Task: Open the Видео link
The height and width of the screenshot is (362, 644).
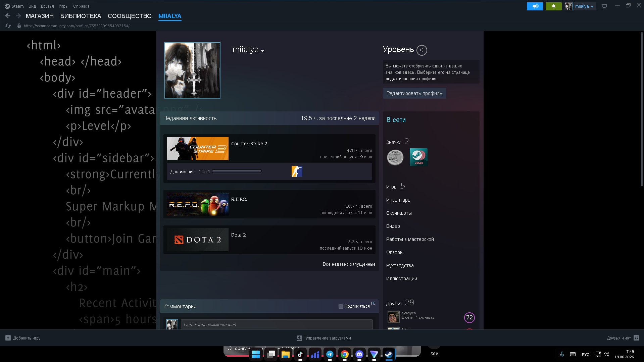Action: click(x=393, y=226)
